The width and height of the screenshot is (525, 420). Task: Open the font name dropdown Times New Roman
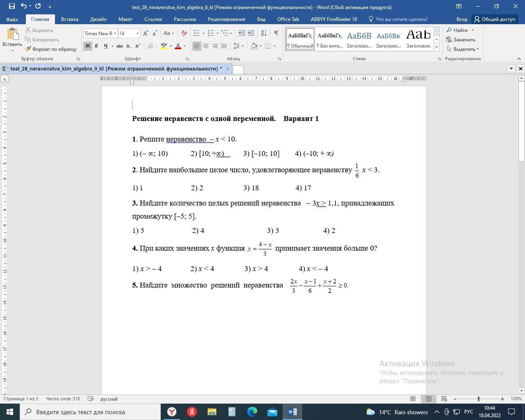coord(115,34)
